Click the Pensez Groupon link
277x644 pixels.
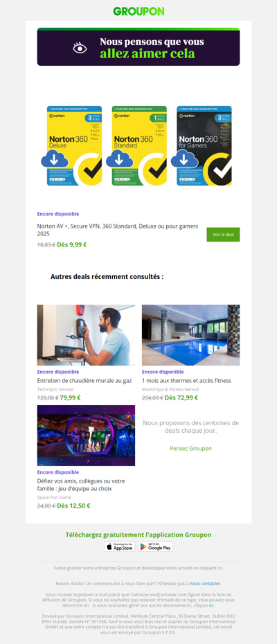(x=190, y=449)
